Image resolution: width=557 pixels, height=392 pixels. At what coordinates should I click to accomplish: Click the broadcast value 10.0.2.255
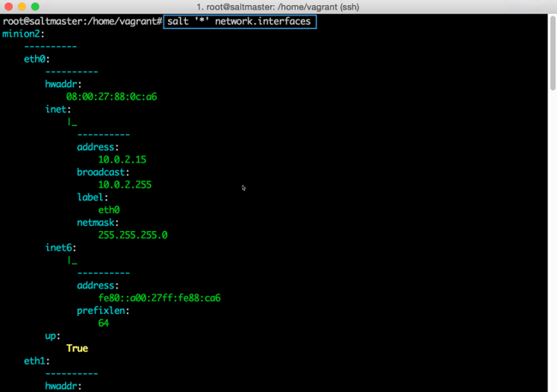point(125,184)
